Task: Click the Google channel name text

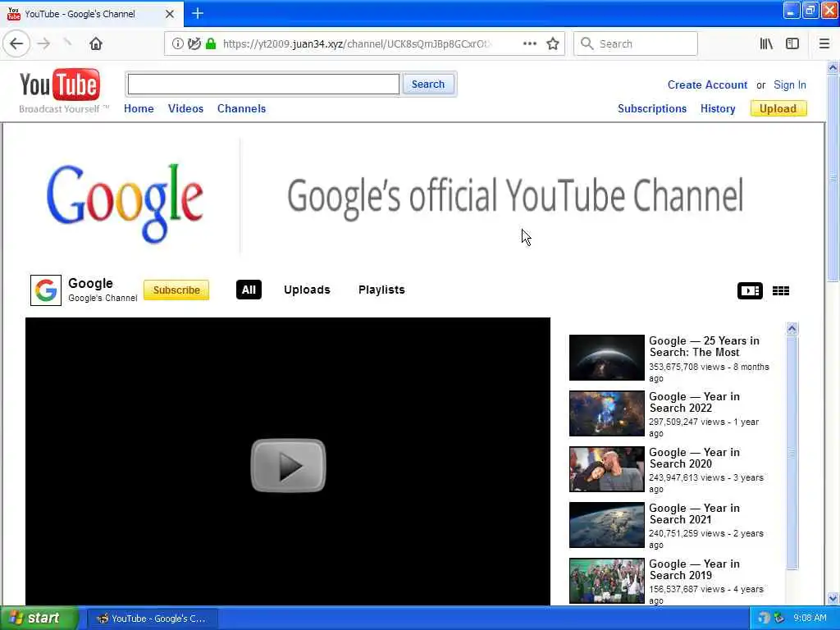Action: (x=90, y=283)
